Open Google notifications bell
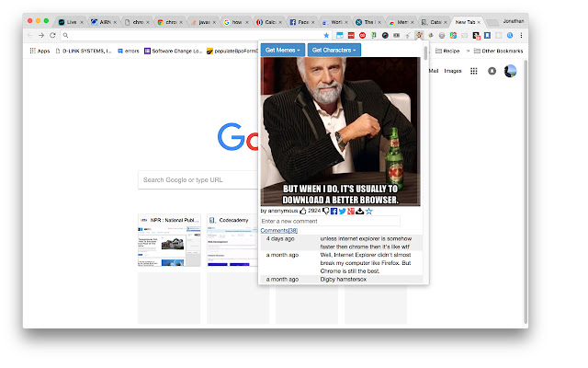The image size is (588, 368). (x=492, y=71)
